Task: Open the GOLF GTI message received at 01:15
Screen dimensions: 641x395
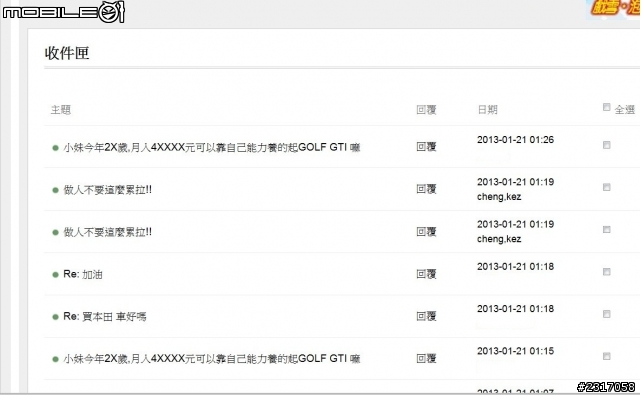Action: coord(212,359)
